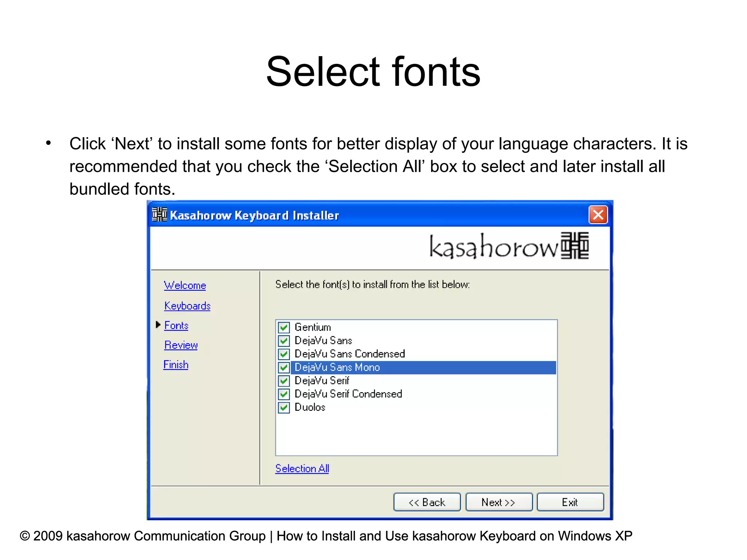Click the Next >> button

[x=499, y=502]
